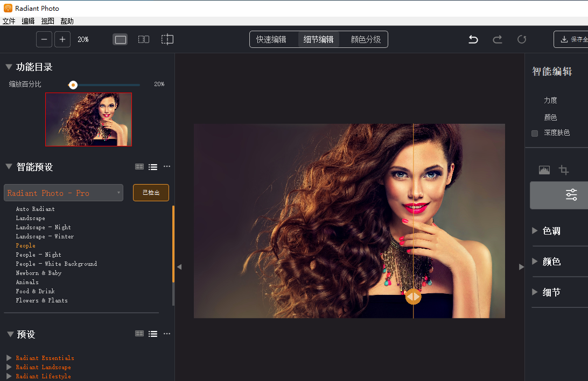
Task: Select the crop tool icon
Action: coord(563,170)
